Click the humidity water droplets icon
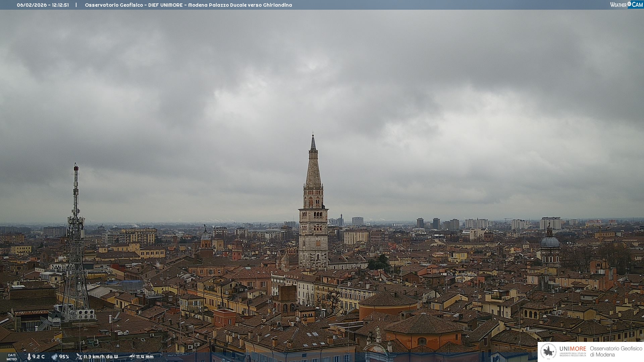The height and width of the screenshot is (362, 644). [54, 357]
